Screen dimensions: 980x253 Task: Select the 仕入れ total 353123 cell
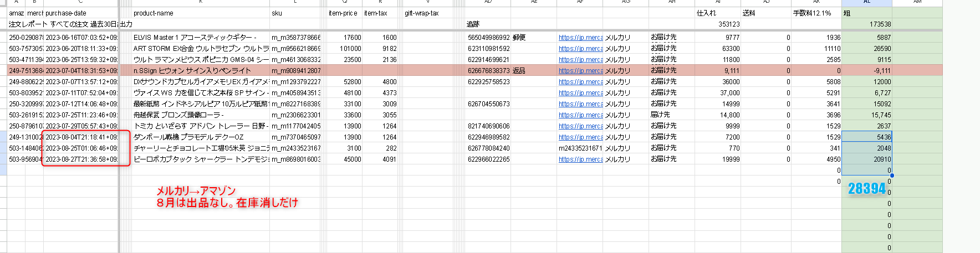pyautogui.click(x=718, y=24)
